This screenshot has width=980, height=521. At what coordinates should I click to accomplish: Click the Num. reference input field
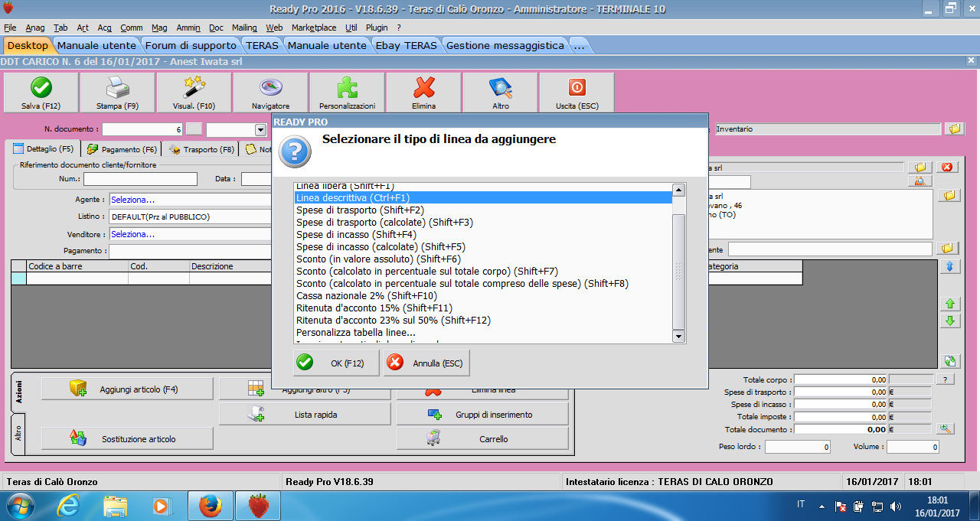coord(140,179)
